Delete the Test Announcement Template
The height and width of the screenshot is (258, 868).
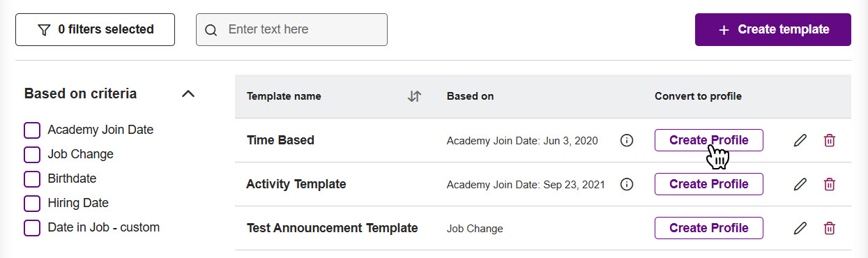coord(829,228)
